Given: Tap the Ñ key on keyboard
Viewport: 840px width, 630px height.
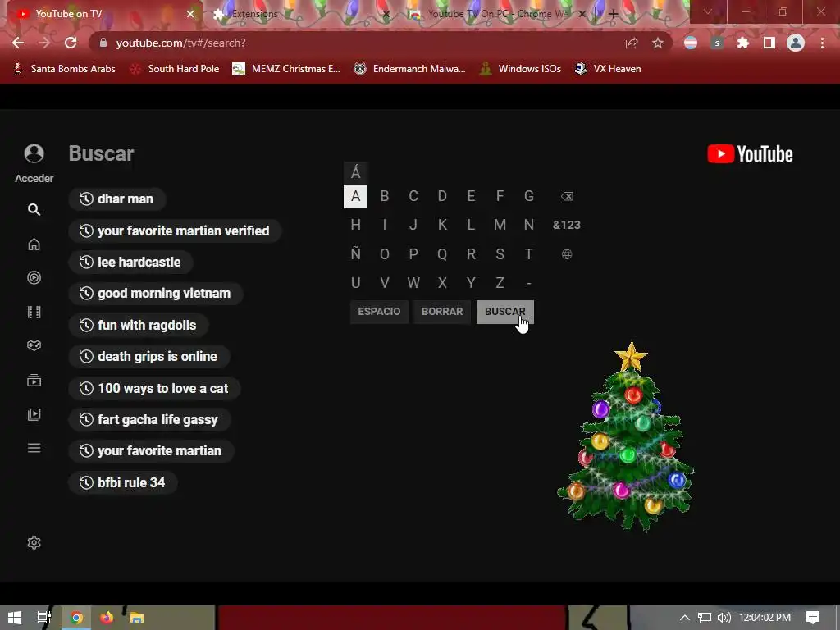Looking at the screenshot, I should coord(356,254).
